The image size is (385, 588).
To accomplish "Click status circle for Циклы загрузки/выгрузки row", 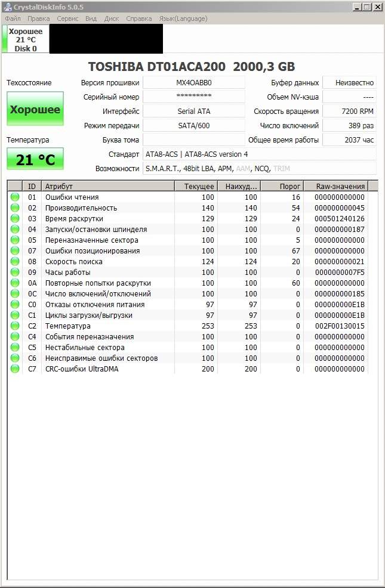I will [x=15, y=315].
